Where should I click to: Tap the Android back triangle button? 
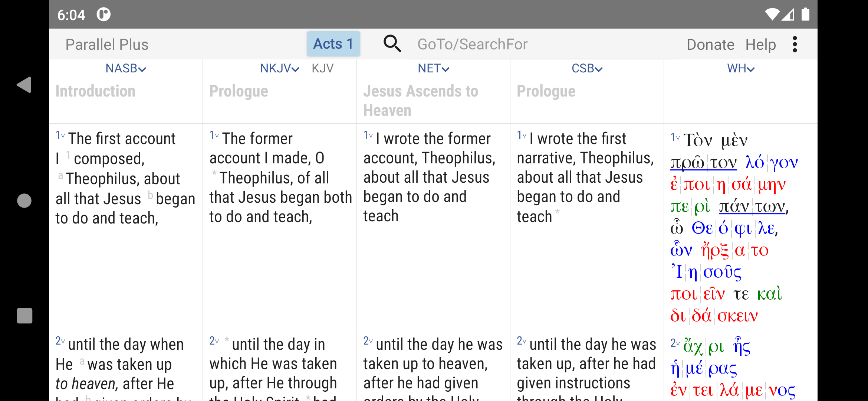[x=24, y=85]
